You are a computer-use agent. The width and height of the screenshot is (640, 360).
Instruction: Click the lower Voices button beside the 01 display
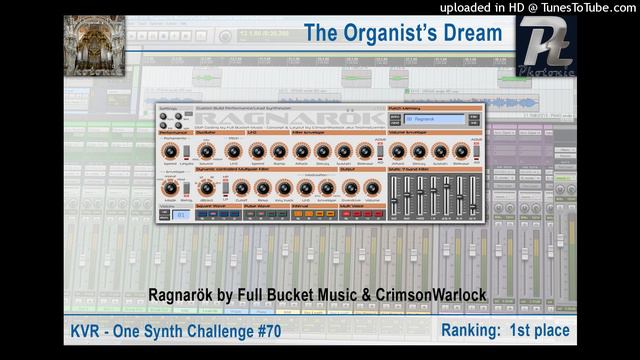pyautogui.click(x=164, y=218)
